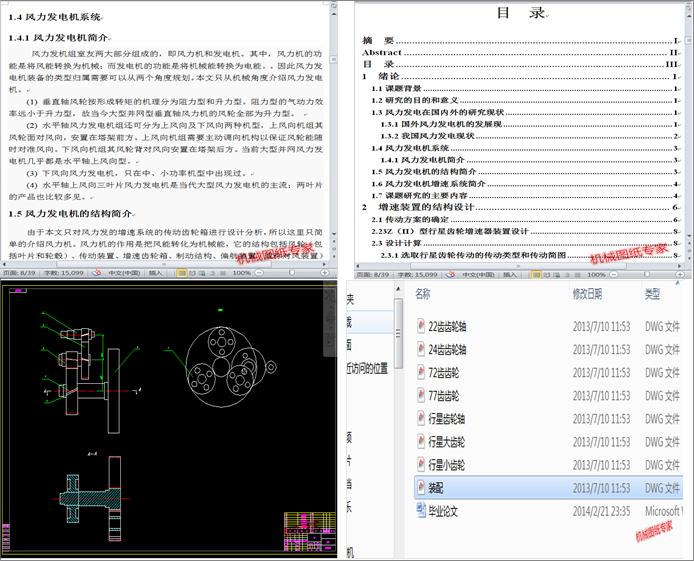Switch to Print Layout in section 1.4 Word window
The height and width of the screenshot is (561, 694).
pos(181,273)
